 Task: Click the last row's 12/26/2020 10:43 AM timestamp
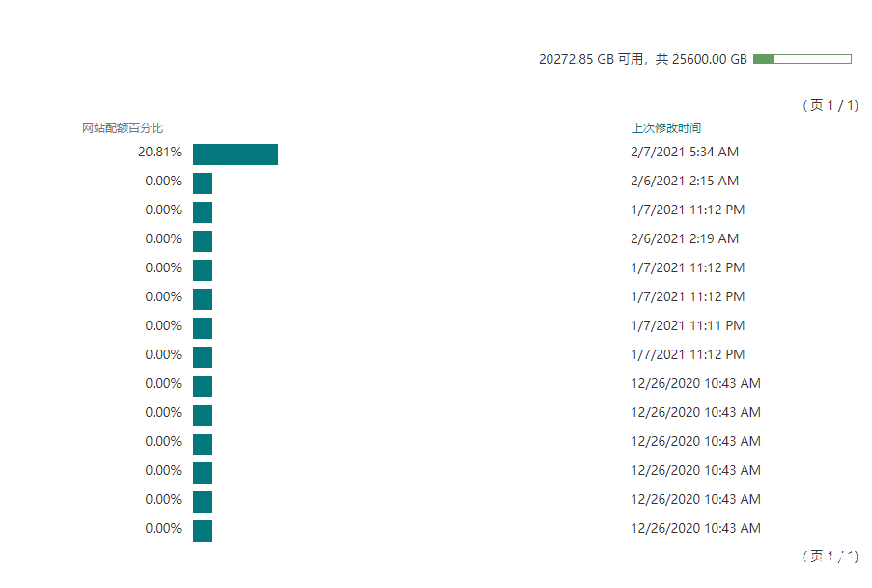[695, 528]
